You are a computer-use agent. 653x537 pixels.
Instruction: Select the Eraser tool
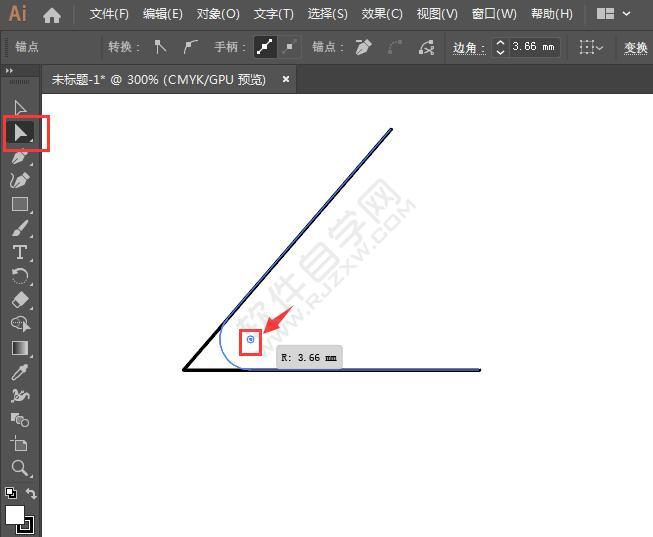[x=20, y=300]
